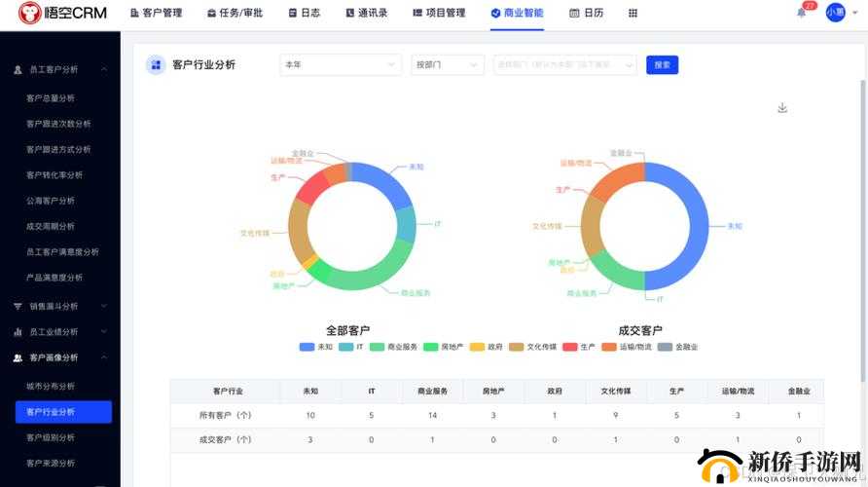
Task: Open 客户跟进方式分析 in the sidebar
Action: point(58,149)
